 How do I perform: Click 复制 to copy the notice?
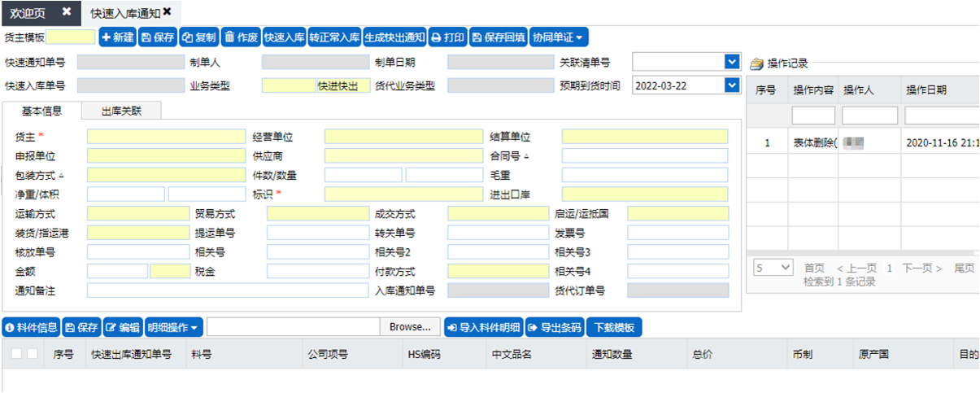click(198, 37)
